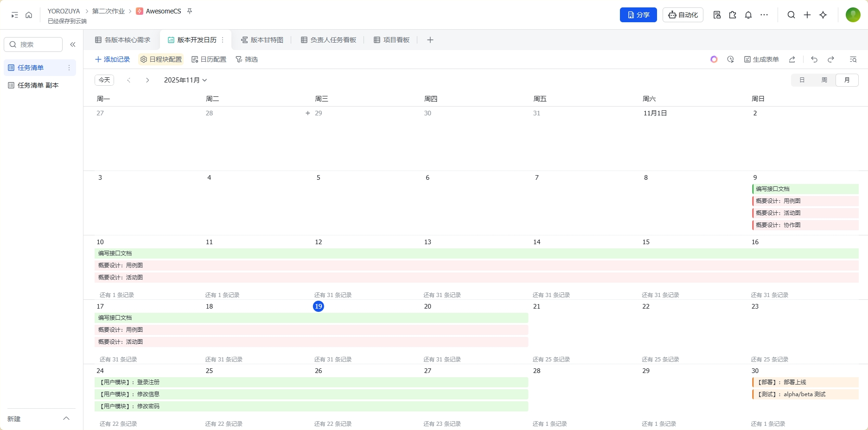Undo the last action
The width and height of the screenshot is (868, 430).
point(814,59)
